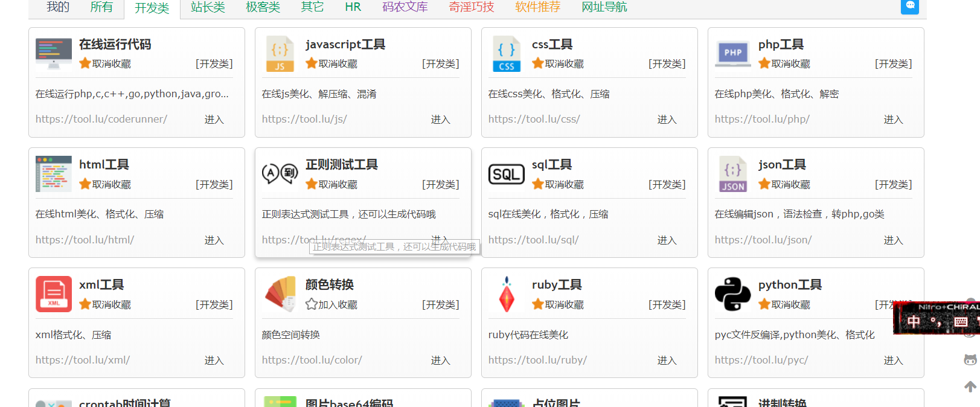Image resolution: width=980 pixels, height=407 pixels.
Task: Open the 码农文库 tab
Action: click(405, 7)
